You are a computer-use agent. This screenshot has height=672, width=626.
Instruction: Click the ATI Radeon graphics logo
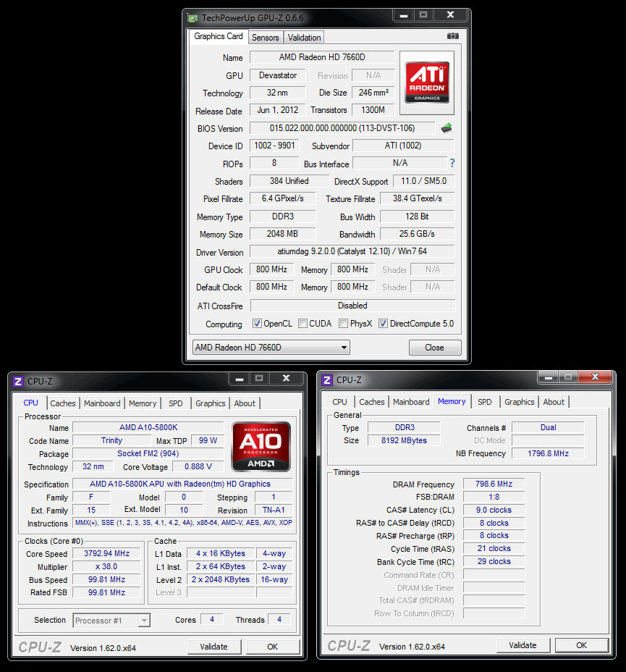pos(427,83)
